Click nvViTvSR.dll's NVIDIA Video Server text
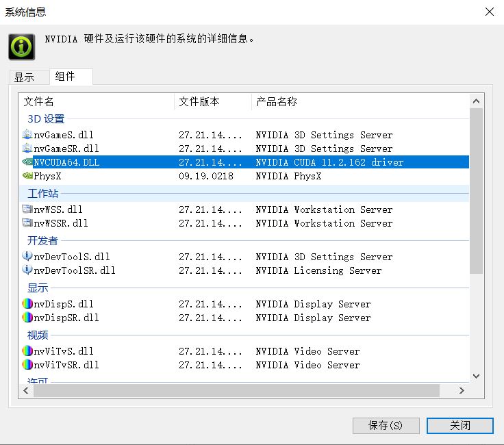The width and height of the screenshot is (504, 445). [x=307, y=365]
